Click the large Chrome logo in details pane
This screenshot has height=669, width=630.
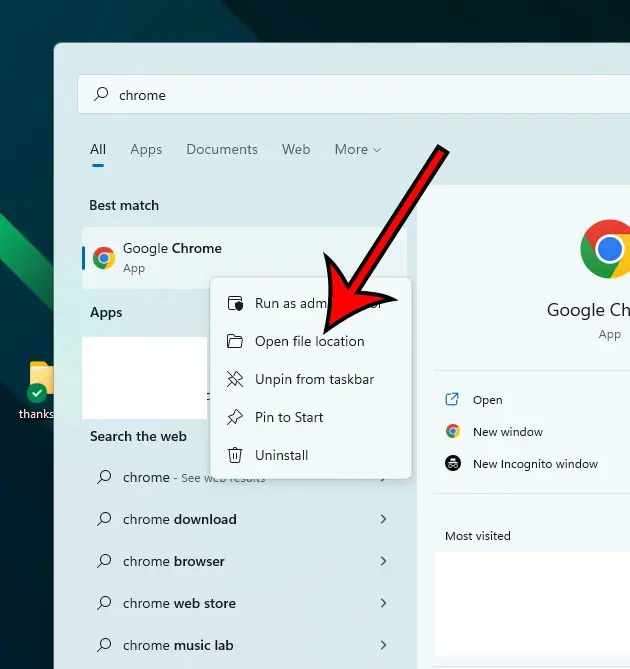click(x=607, y=248)
